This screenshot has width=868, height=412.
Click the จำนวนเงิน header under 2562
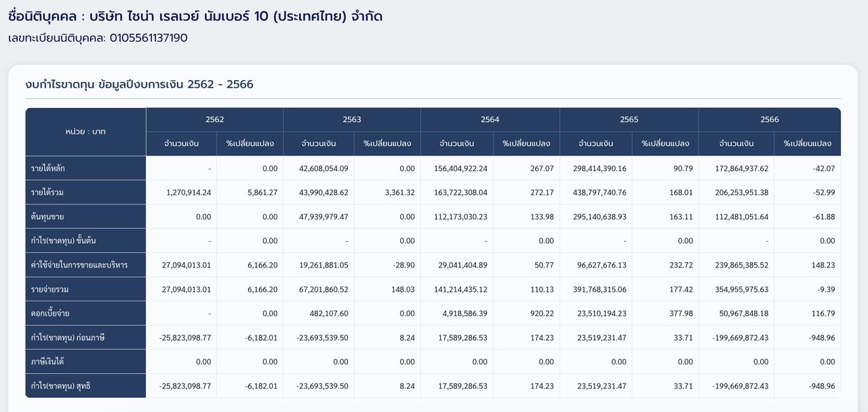coord(181,143)
